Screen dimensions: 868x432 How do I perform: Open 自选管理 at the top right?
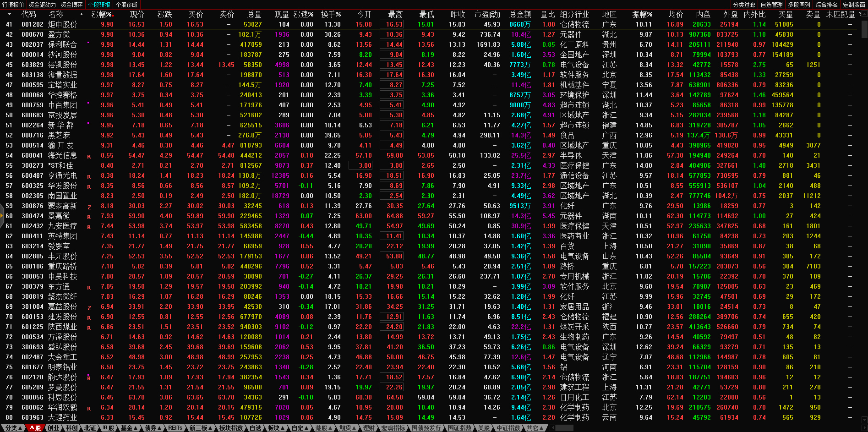coord(771,5)
